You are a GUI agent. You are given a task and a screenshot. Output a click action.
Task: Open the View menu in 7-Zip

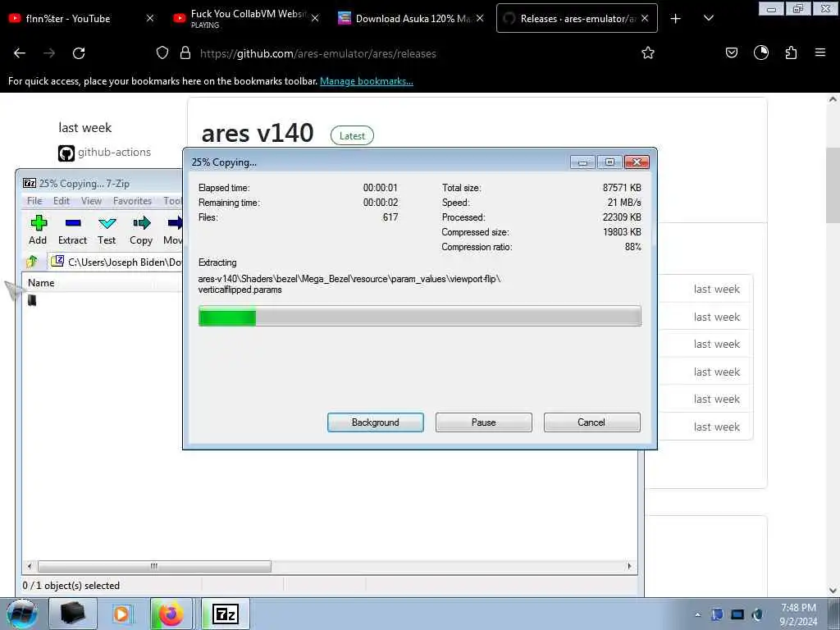91,201
